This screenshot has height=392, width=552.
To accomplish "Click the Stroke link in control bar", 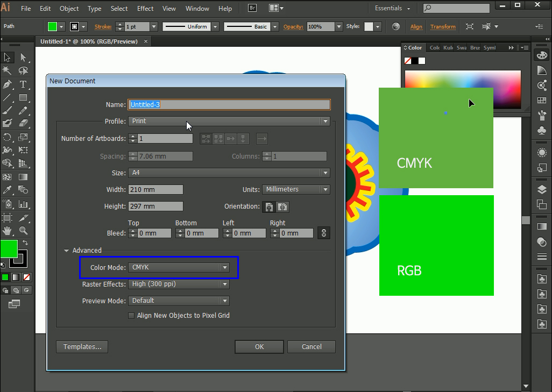I will pyautogui.click(x=103, y=27).
